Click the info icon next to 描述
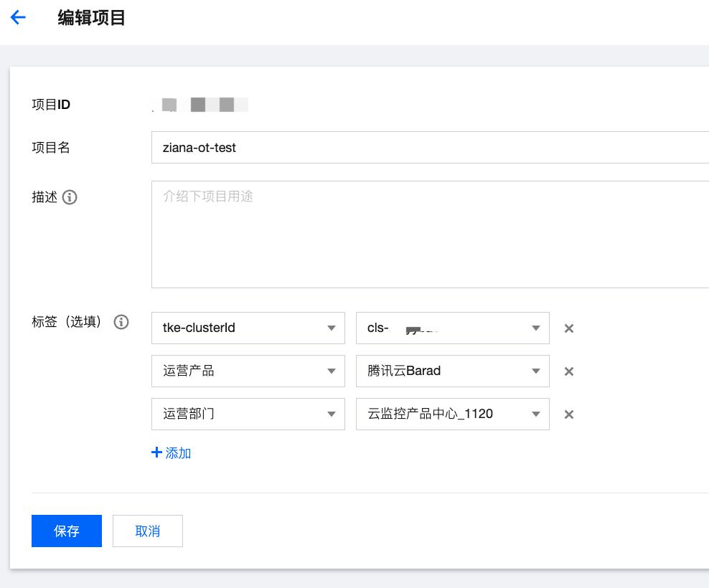The height and width of the screenshot is (588, 709). coord(70,197)
